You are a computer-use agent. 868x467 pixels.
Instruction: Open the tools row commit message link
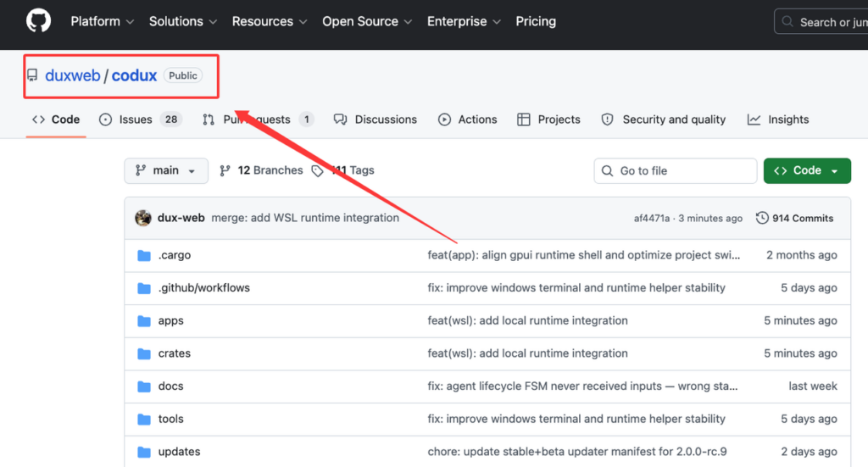tap(576, 419)
